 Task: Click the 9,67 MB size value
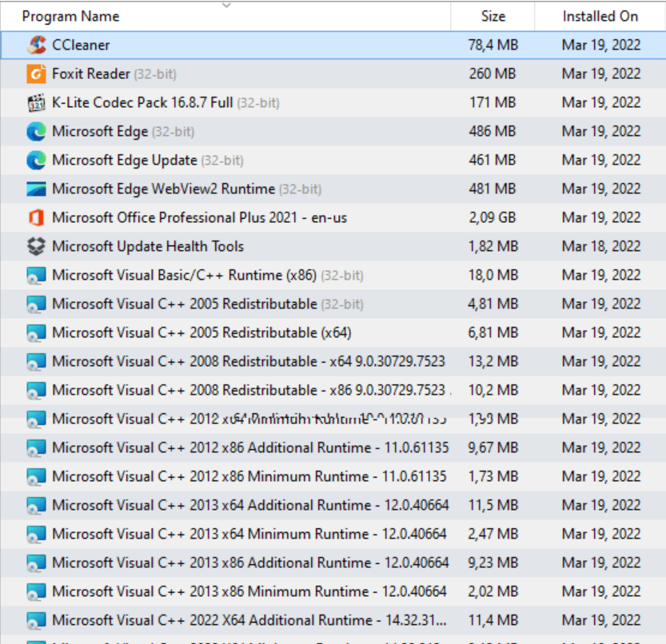(493, 448)
